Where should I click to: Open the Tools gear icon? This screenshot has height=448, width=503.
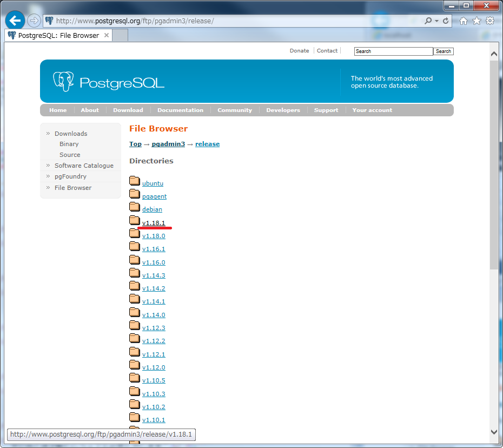click(490, 21)
